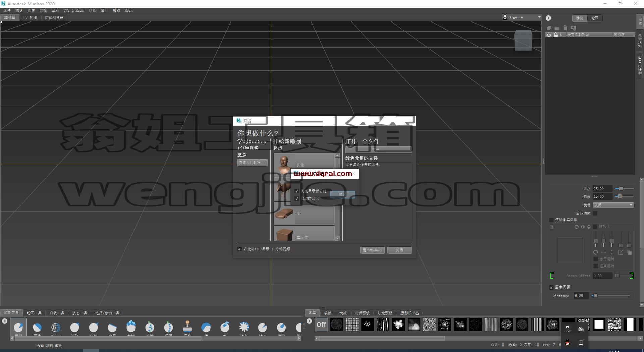Select the Foamy (起泡) brush tool

[x=131, y=327]
